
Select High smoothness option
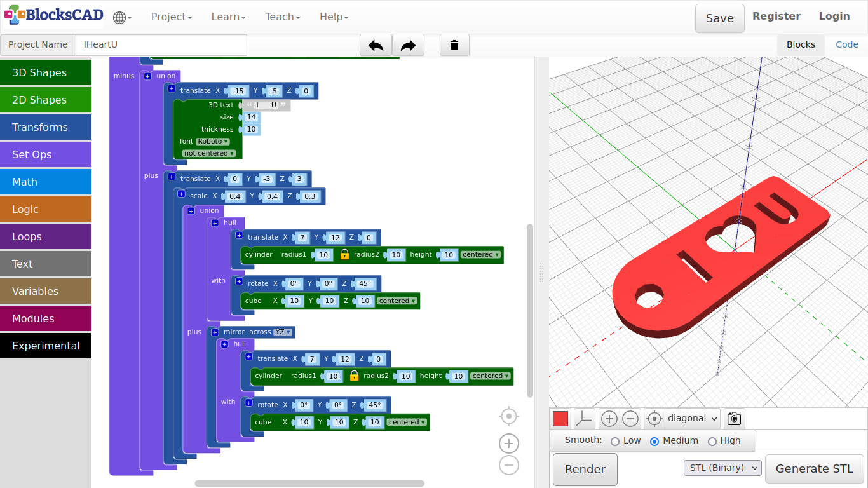tap(712, 441)
